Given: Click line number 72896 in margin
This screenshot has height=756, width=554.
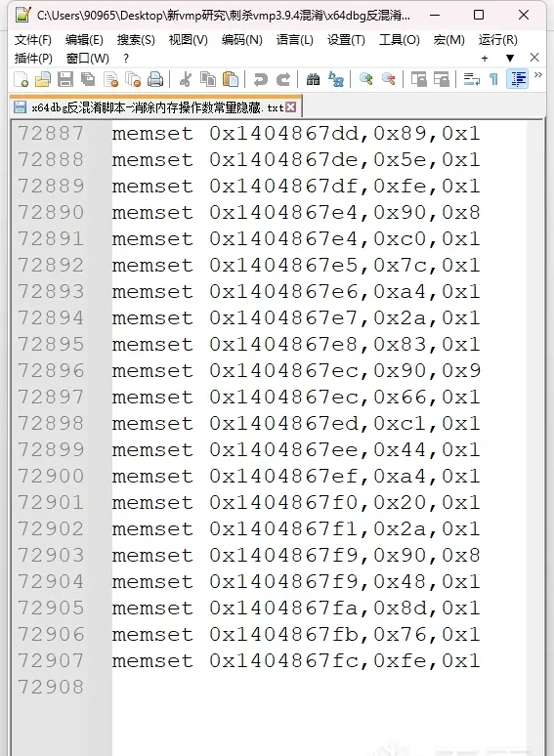Looking at the screenshot, I should tap(51, 371).
